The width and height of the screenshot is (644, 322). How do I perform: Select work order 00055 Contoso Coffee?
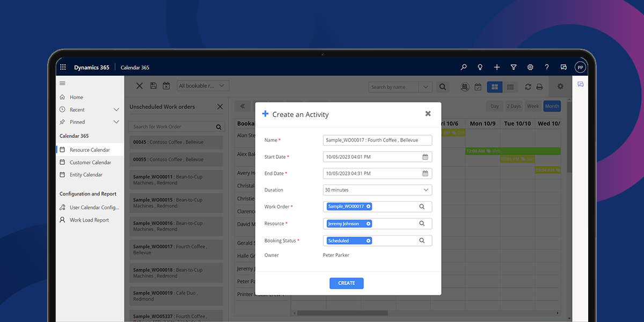pyautogui.click(x=176, y=159)
